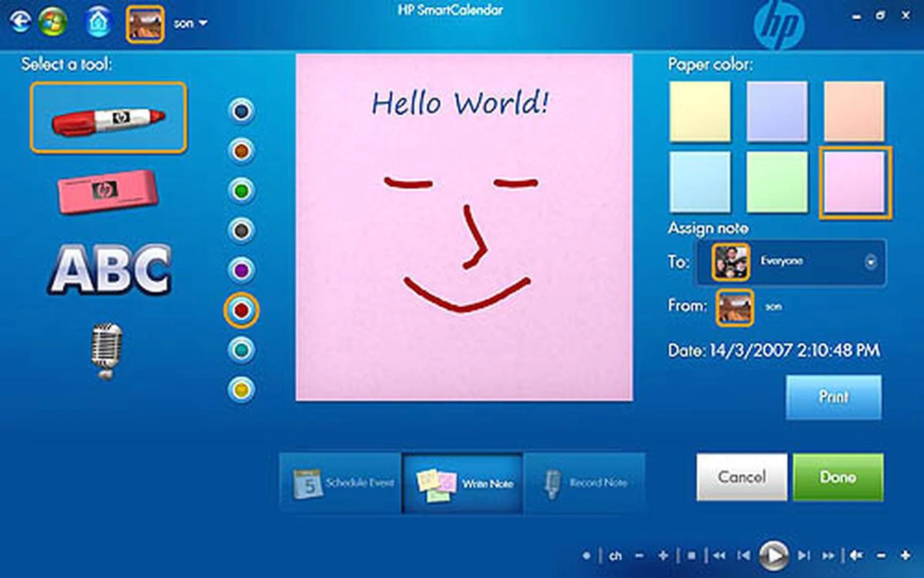
Task: Select the blue ink color
Action: (x=241, y=112)
